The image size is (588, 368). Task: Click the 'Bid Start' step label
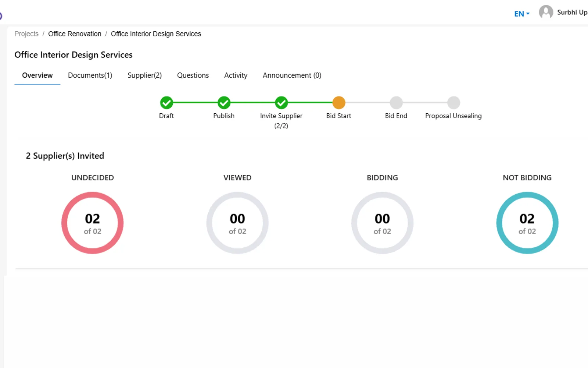point(339,116)
